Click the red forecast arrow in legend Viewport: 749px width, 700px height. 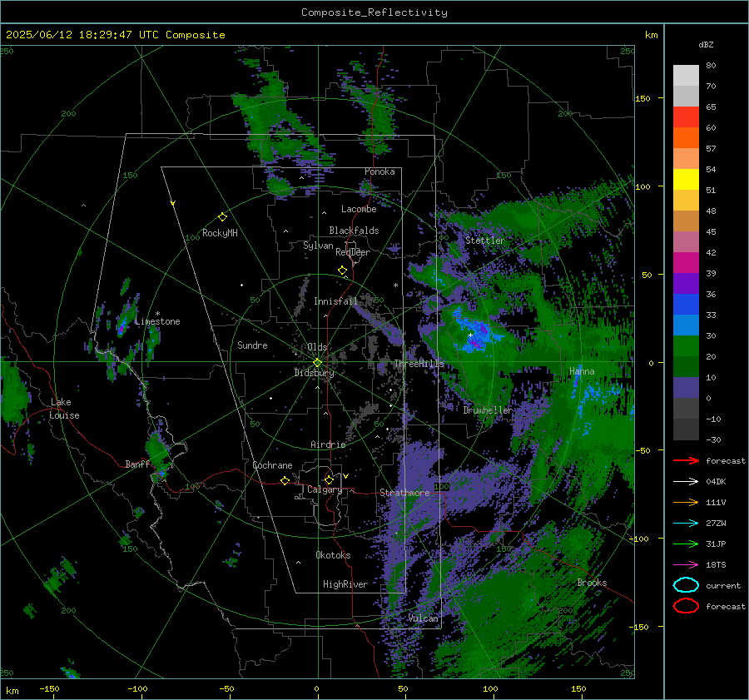pos(686,460)
